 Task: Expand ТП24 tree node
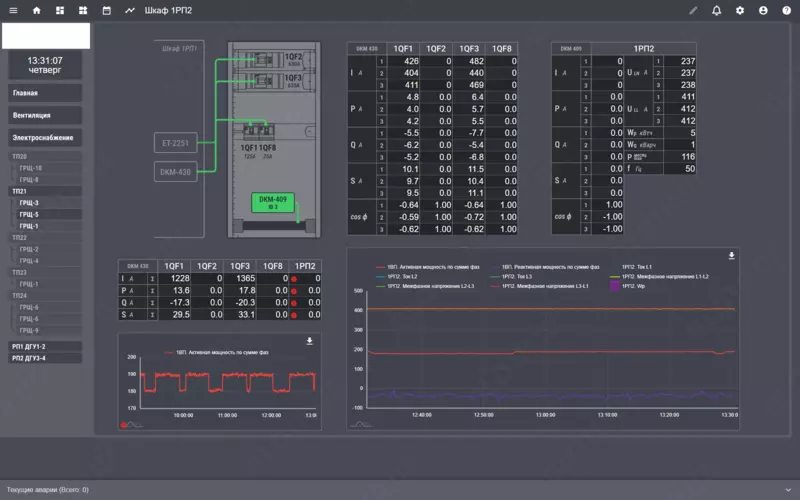[45, 296]
